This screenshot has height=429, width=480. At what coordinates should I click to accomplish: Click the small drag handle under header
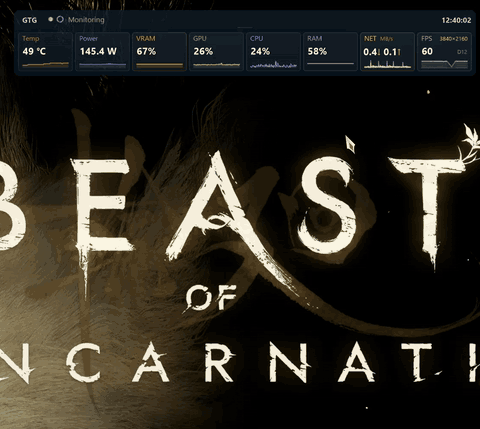point(245,28)
